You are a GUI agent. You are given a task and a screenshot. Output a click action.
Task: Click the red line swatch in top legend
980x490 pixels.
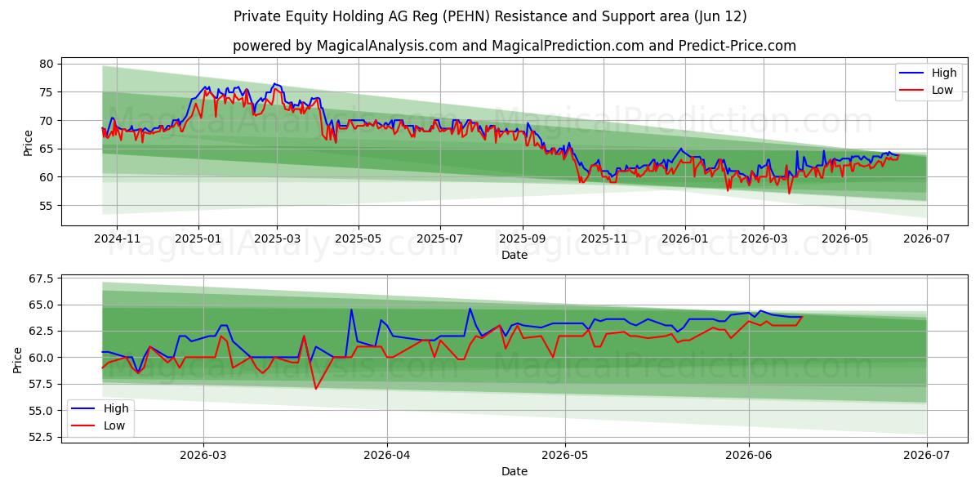tap(912, 91)
